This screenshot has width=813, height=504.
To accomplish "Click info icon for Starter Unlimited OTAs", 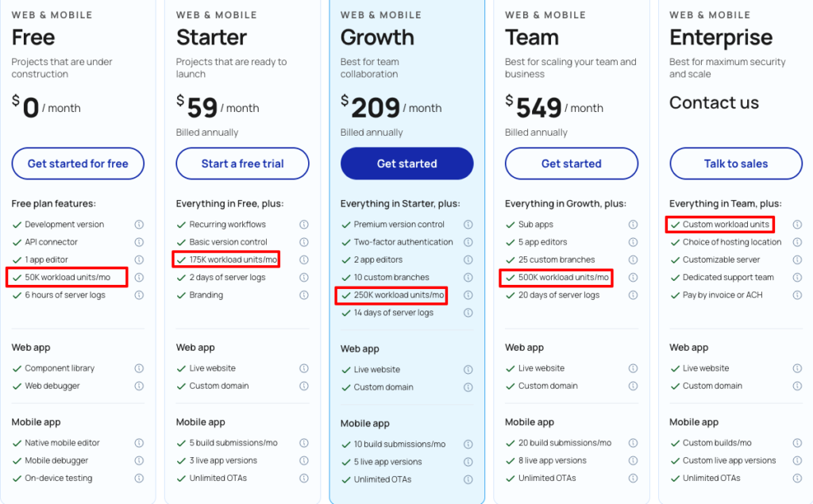I will [304, 478].
